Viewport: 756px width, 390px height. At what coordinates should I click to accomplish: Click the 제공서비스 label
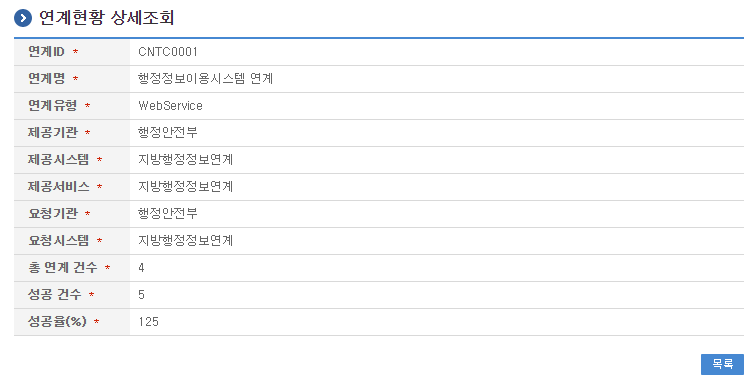tap(58, 187)
